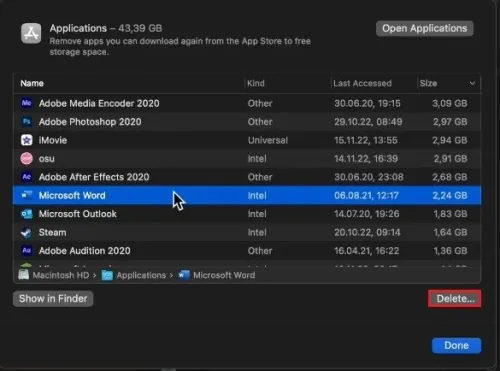Viewport: 500px width, 371px height.
Task: Click the iMovie star icon
Action: click(27, 140)
